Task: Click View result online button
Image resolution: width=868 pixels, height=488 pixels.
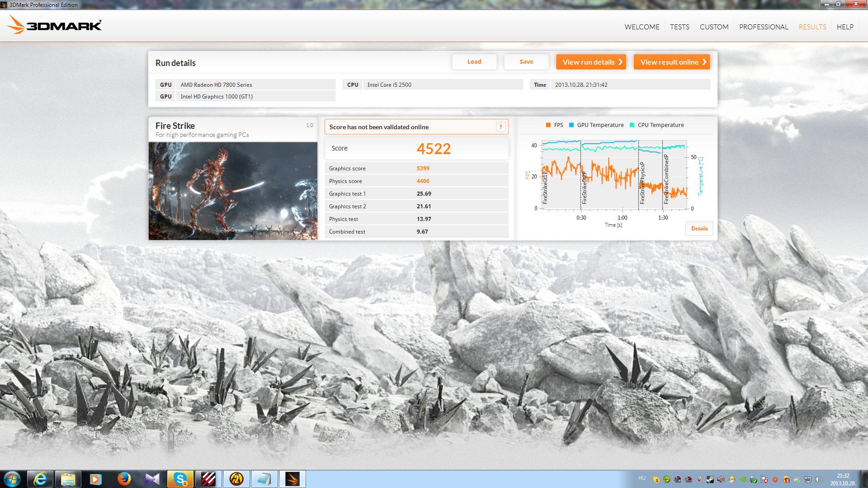Action: pyautogui.click(x=672, y=62)
